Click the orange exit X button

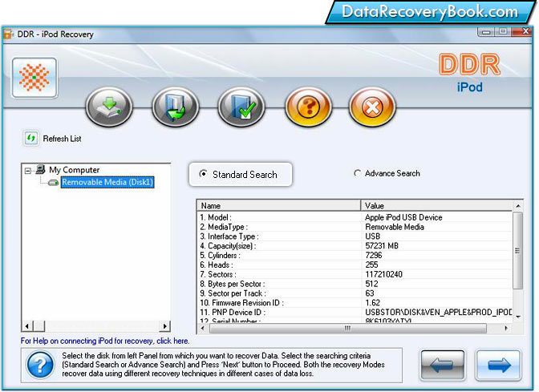click(x=372, y=107)
